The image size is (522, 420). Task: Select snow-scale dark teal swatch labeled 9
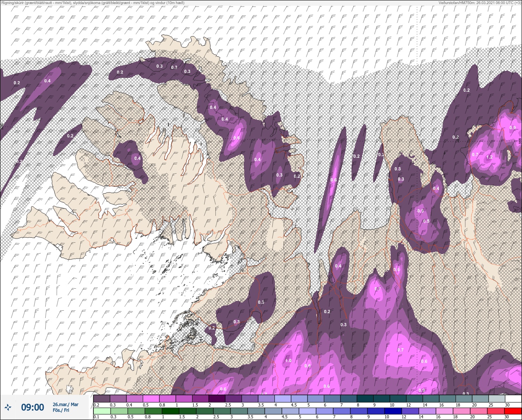point(382,398)
